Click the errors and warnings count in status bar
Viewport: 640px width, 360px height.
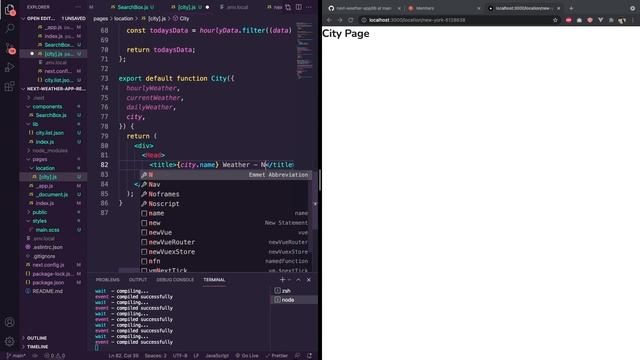click(55, 356)
